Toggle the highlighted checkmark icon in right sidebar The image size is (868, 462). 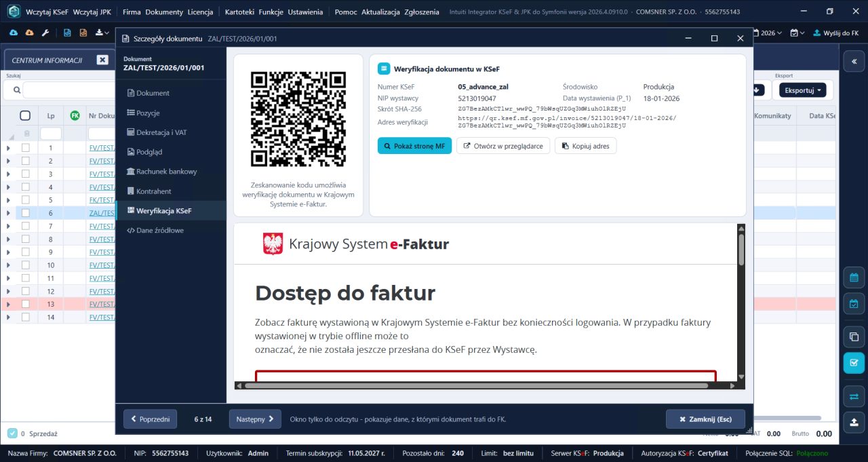[854, 362]
